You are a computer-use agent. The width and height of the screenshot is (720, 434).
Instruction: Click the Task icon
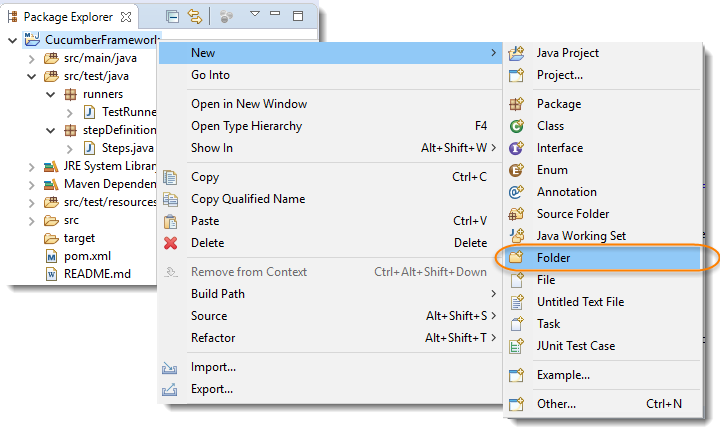(x=517, y=324)
